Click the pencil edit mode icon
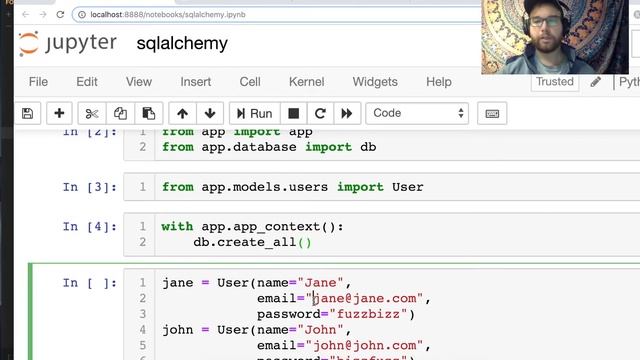The image size is (640, 360). coord(596,82)
